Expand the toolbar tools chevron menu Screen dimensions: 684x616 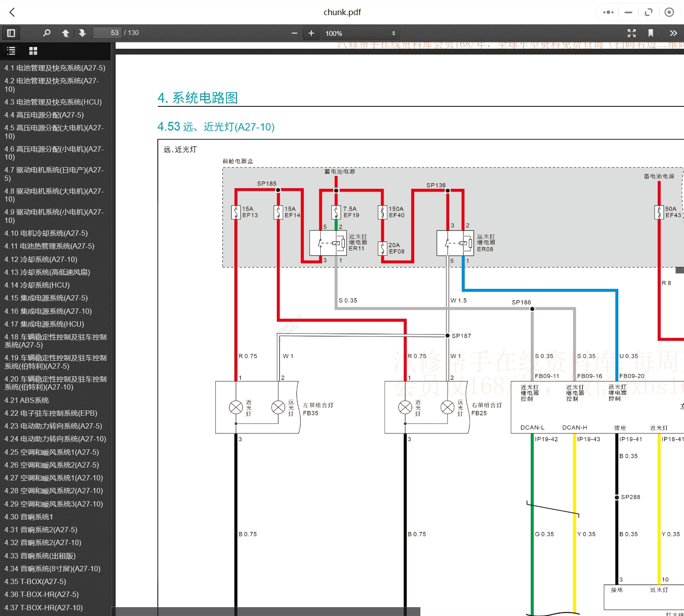(673, 33)
